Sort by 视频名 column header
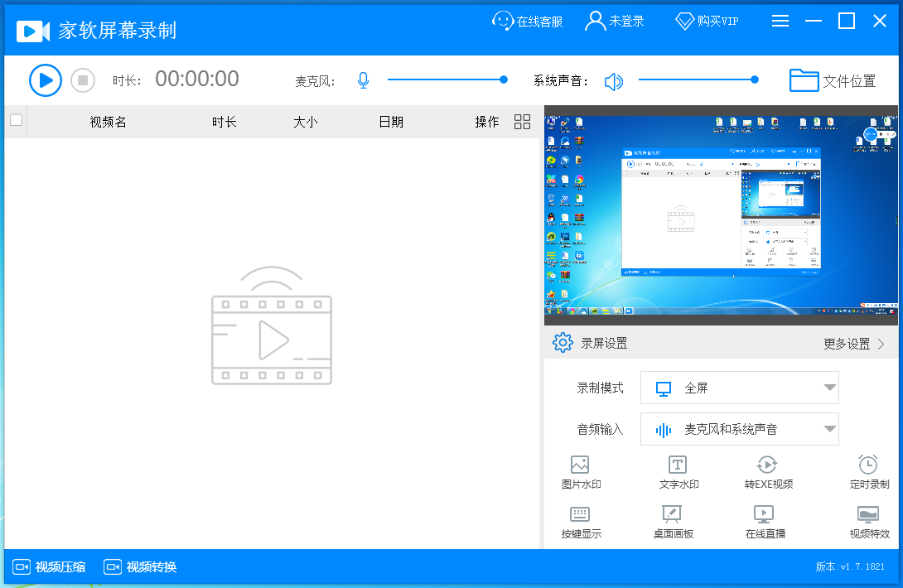The height and width of the screenshot is (588, 903). coord(109,122)
